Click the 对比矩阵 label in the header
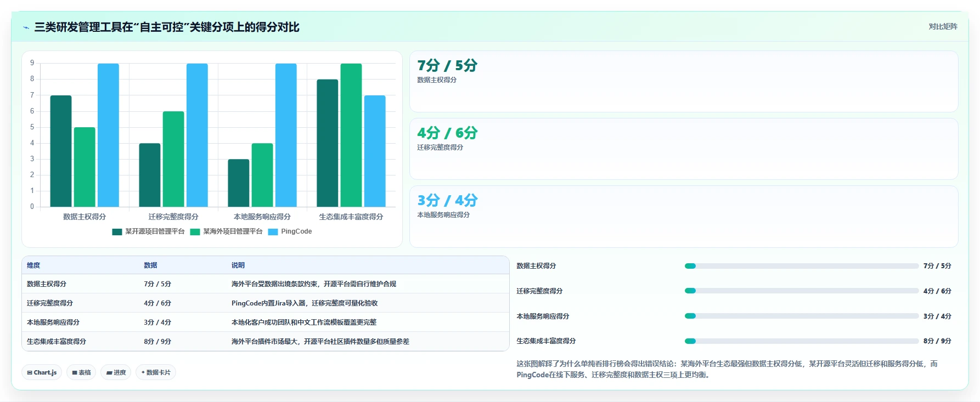The width and height of the screenshot is (980, 402). coord(943,26)
